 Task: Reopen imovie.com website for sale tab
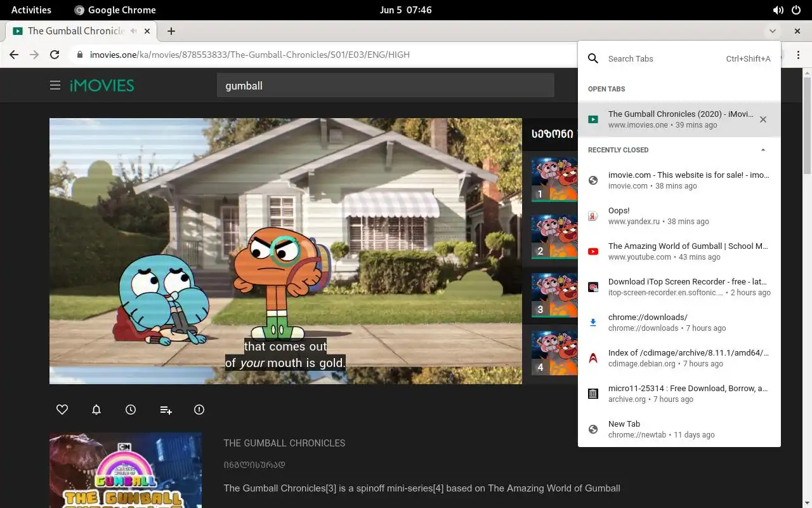(679, 180)
